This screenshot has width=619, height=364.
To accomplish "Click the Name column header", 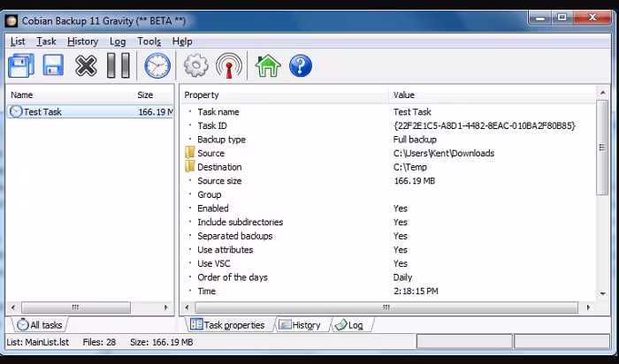I will pyautogui.click(x=70, y=95).
